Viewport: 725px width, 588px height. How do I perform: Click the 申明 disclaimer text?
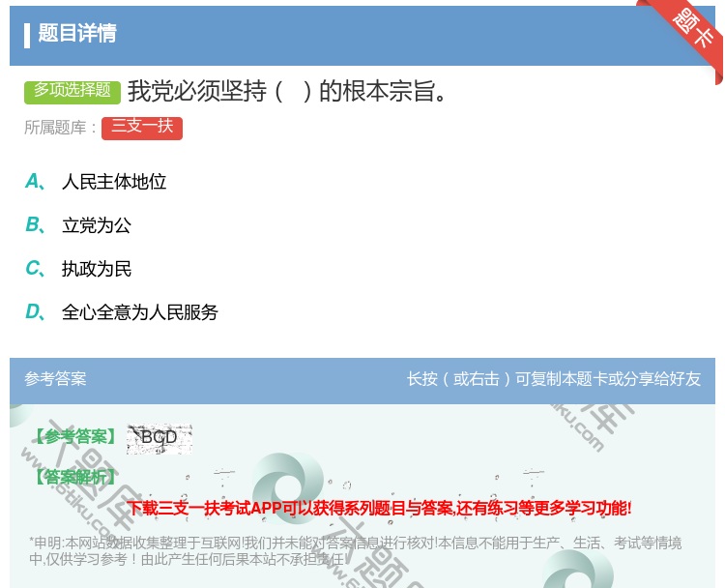pyautogui.click(x=355, y=551)
